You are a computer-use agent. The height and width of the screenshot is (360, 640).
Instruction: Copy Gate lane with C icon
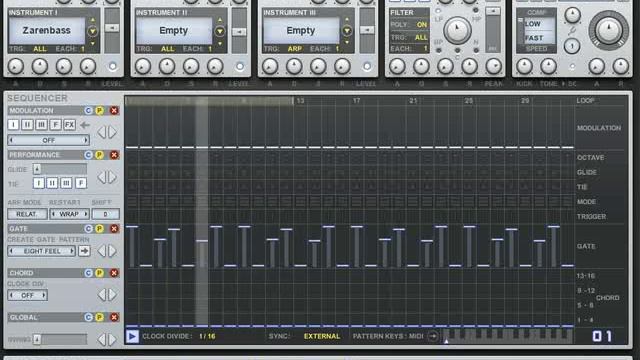[88, 229]
